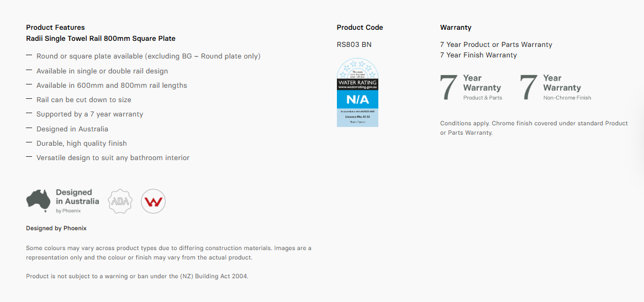Click the 7 Year Product or Parts Warranty text
Image resolution: width=644 pixels, height=302 pixels.
coord(496,45)
